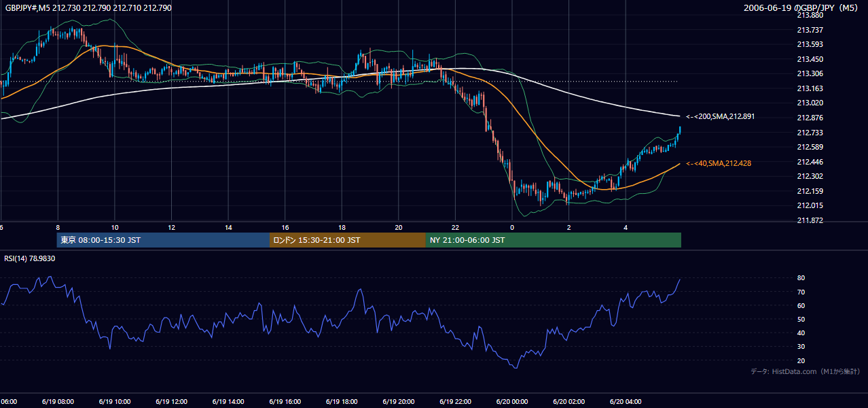Click the NY 21:00-06:00 JST session bar
The image size is (868, 408).
554,240
